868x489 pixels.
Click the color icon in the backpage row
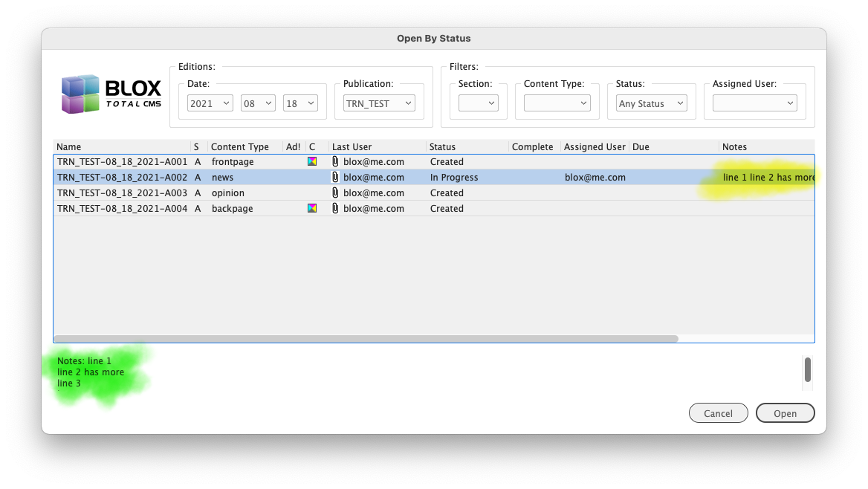coord(312,208)
